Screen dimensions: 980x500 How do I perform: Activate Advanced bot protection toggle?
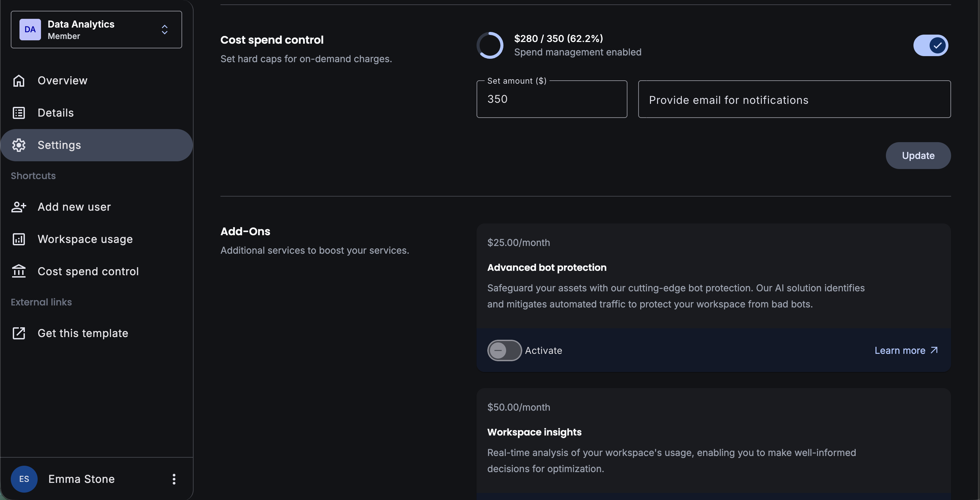click(504, 350)
